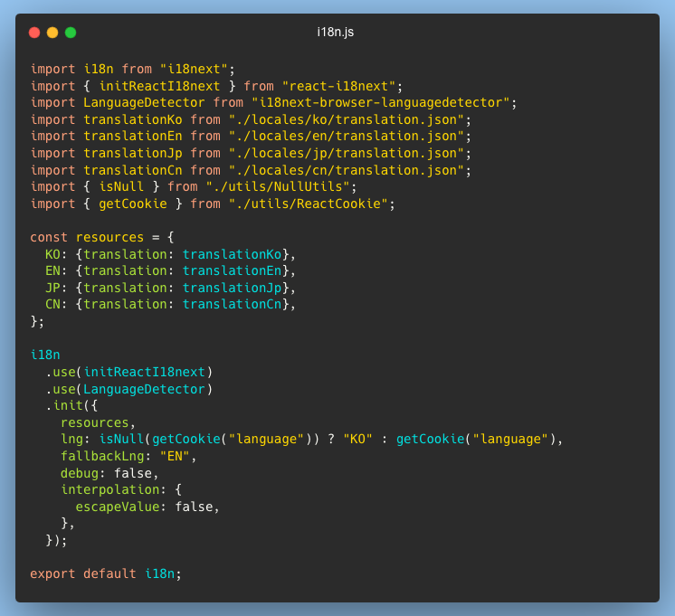Click LanguageDetector inside .use call
This screenshot has height=616, width=675.
(144, 390)
